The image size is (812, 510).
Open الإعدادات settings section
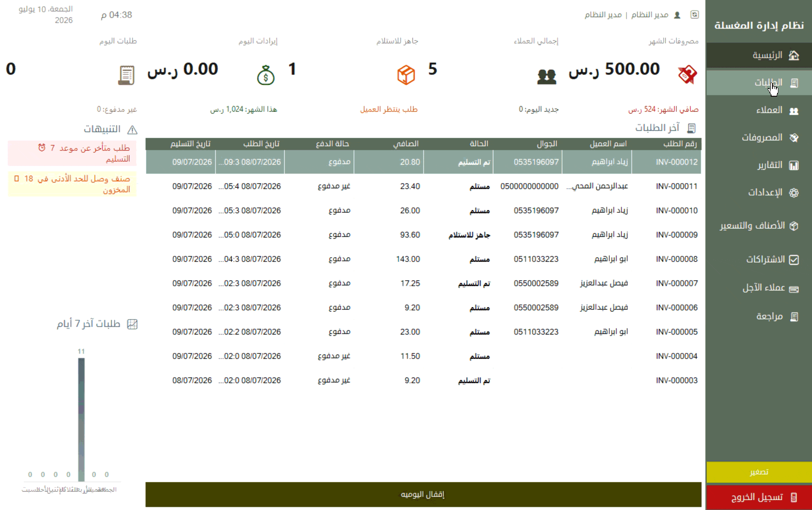(x=759, y=192)
